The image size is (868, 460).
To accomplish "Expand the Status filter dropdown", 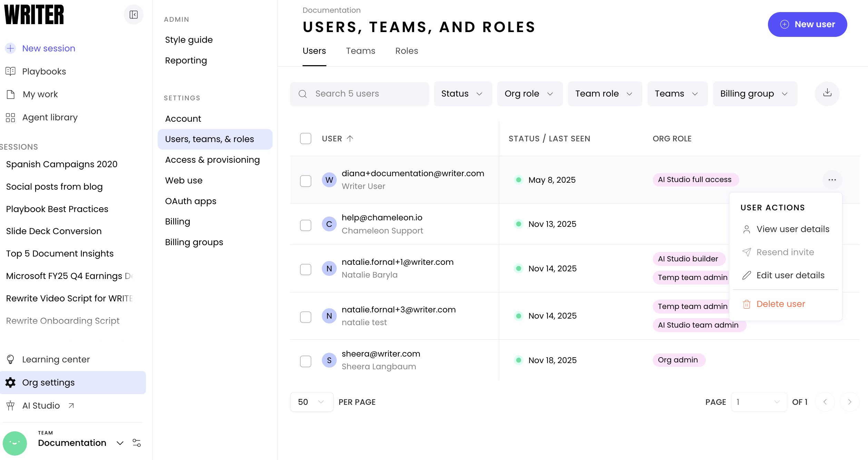I will [462, 93].
